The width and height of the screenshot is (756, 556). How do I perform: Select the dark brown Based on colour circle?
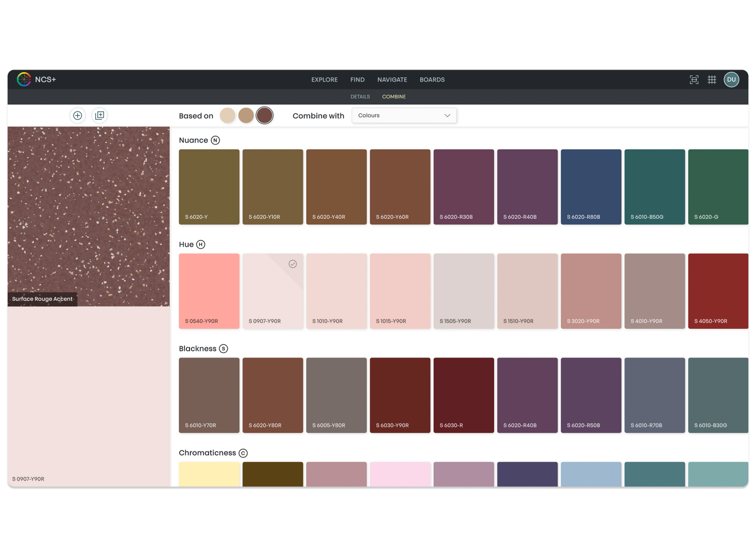click(265, 115)
